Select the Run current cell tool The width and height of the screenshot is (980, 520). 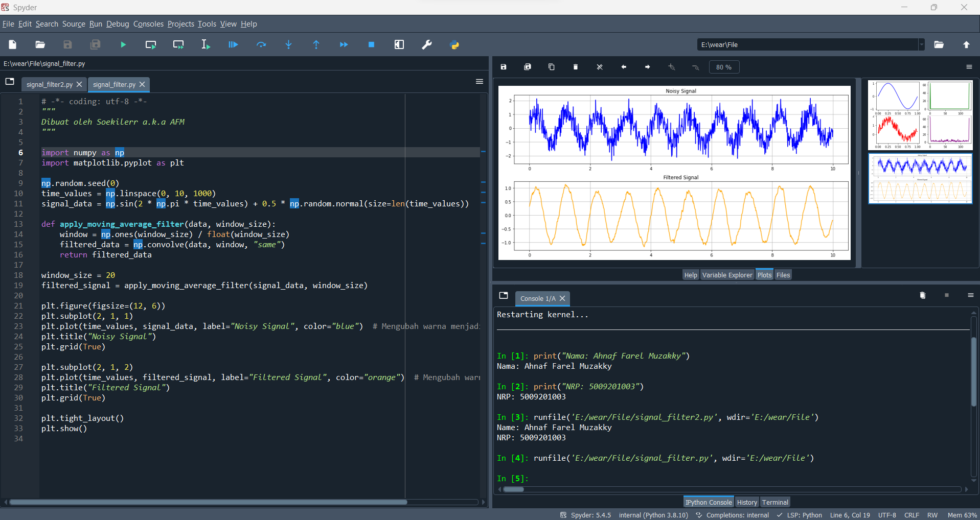150,44
